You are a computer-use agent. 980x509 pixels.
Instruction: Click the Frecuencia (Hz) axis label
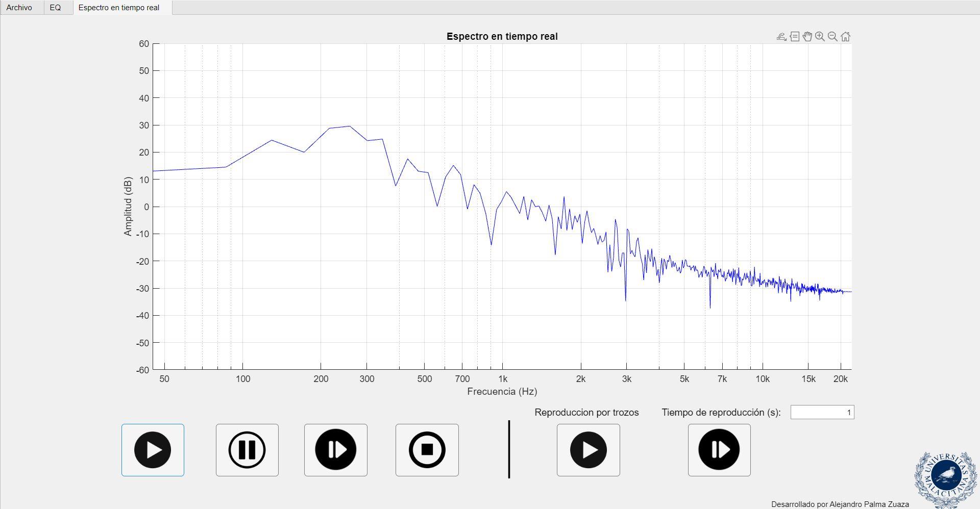[x=502, y=391]
